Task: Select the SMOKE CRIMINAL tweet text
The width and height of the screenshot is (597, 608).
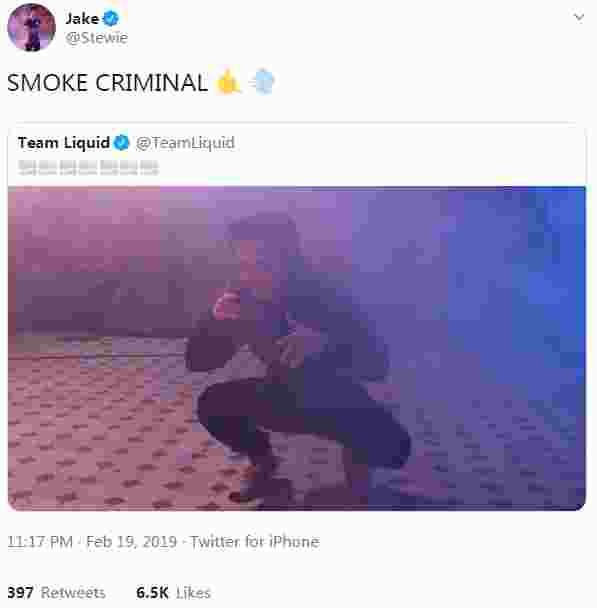Action: tap(107, 82)
